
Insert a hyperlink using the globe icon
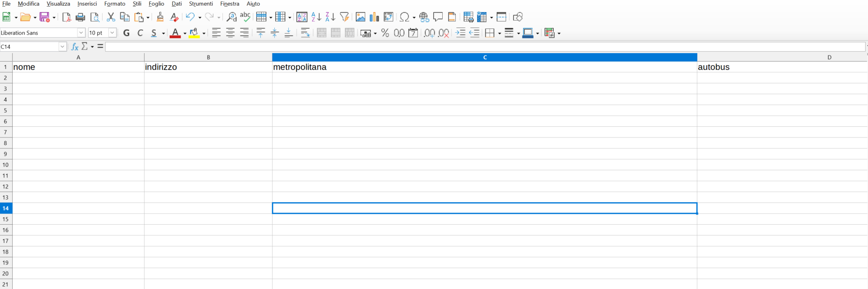point(424,17)
